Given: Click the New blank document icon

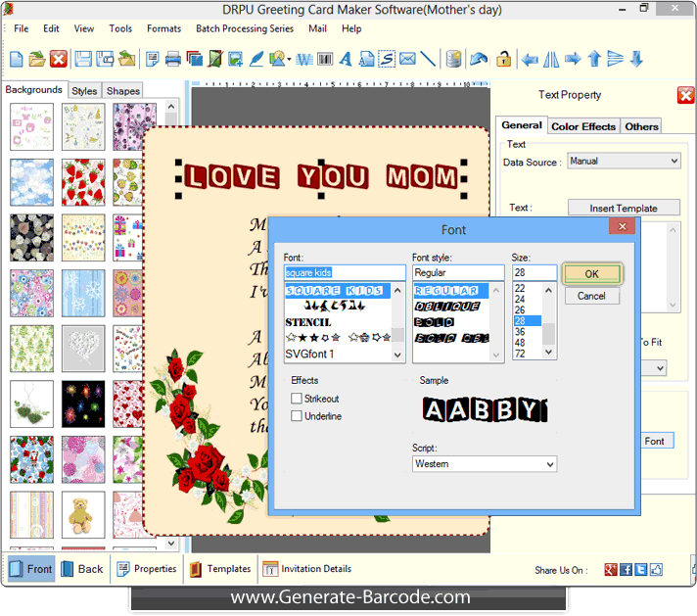Looking at the screenshot, I should click(x=17, y=59).
